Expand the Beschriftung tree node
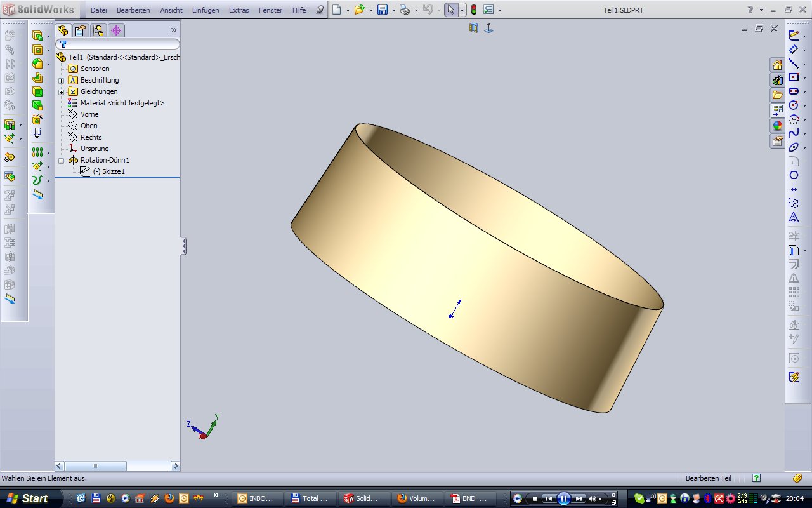Viewport: 812px width, 508px height. (62, 81)
